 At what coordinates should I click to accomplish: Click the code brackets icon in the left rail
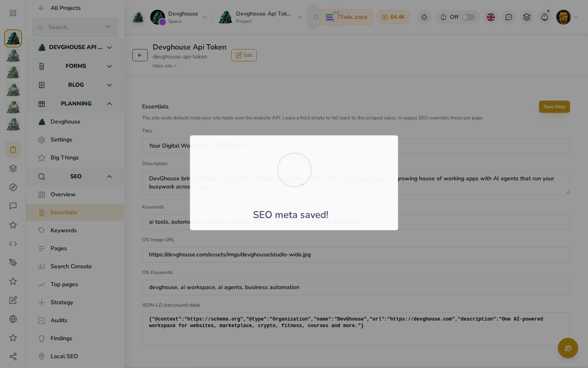pos(13,244)
